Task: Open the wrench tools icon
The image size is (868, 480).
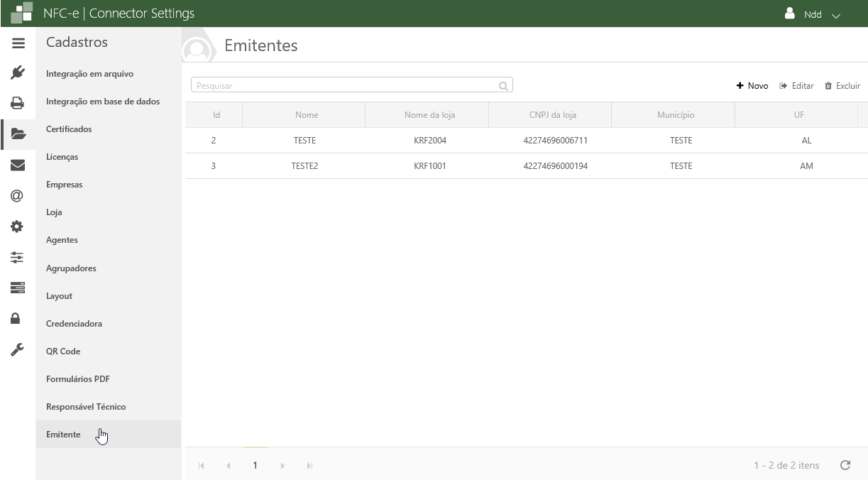Action: (18, 349)
